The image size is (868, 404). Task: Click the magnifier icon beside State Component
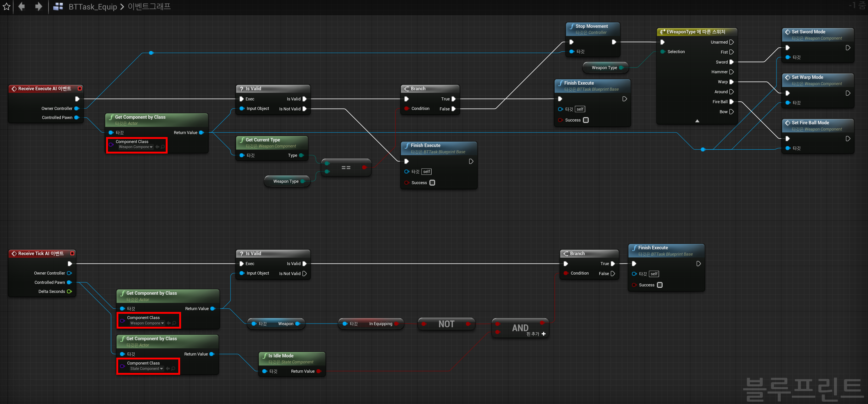(173, 369)
